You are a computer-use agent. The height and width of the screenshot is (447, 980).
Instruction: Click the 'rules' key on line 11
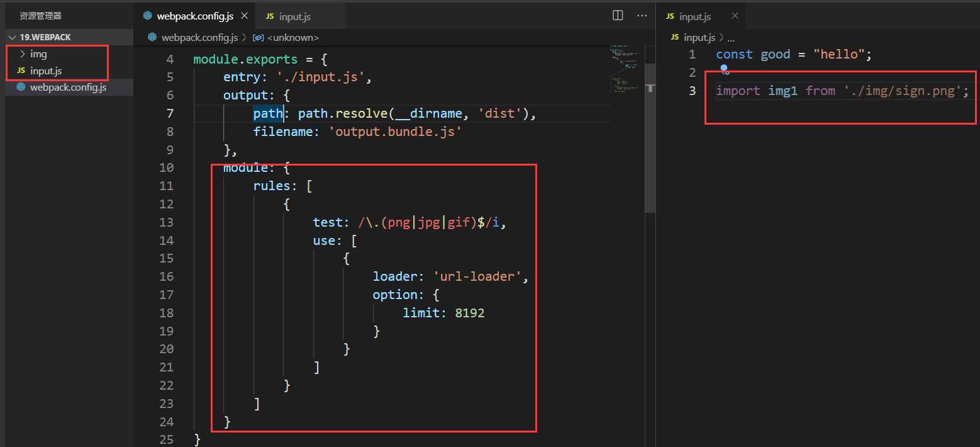(x=272, y=186)
